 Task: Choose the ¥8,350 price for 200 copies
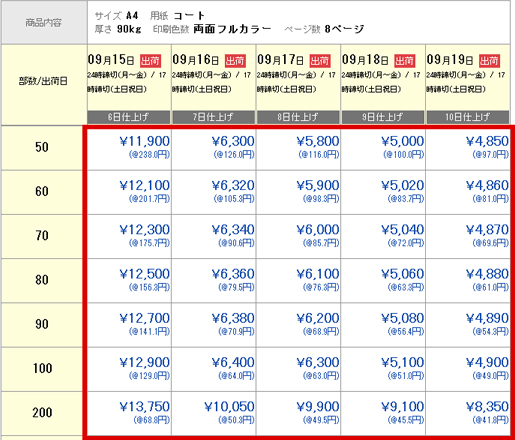487,407
